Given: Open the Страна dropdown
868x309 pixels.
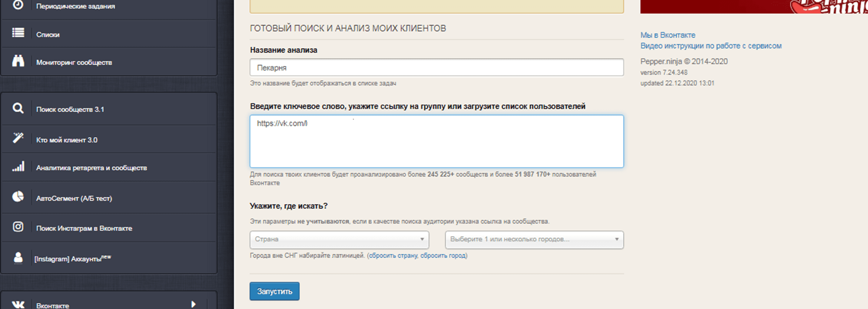Looking at the screenshot, I should [x=339, y=239].
